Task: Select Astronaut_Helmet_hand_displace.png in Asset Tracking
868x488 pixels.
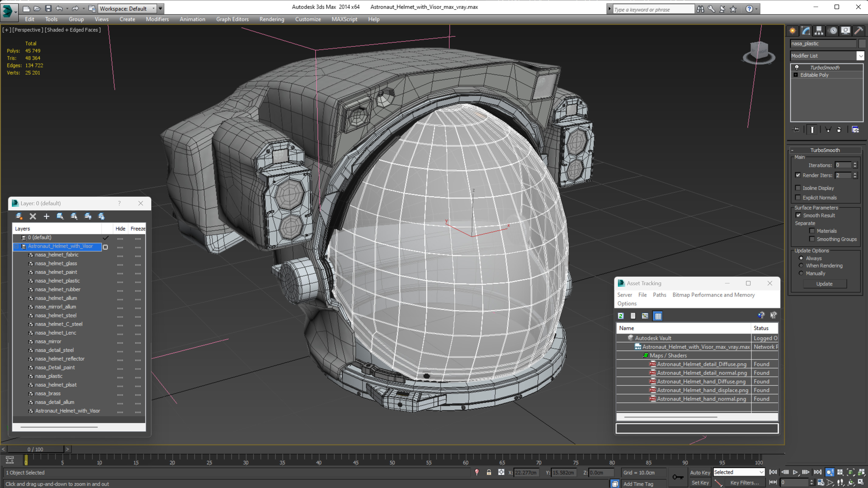Action: click(702, 390)
